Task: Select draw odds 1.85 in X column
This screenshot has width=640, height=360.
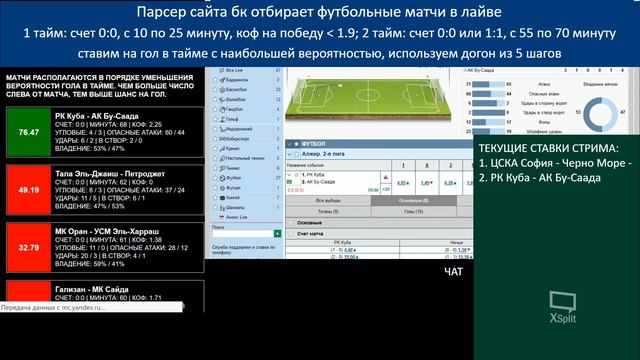Action: tap(427, 183)
